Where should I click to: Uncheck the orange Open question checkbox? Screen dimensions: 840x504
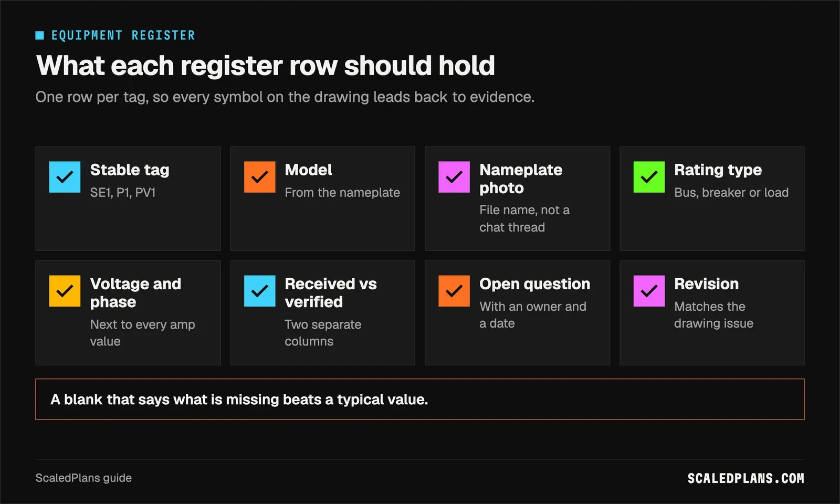(454, 291)
